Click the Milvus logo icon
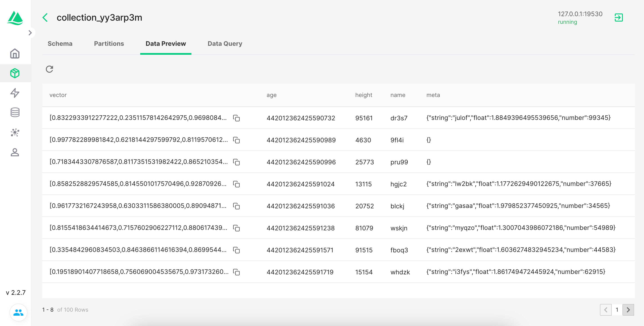 tap(15, 18)
